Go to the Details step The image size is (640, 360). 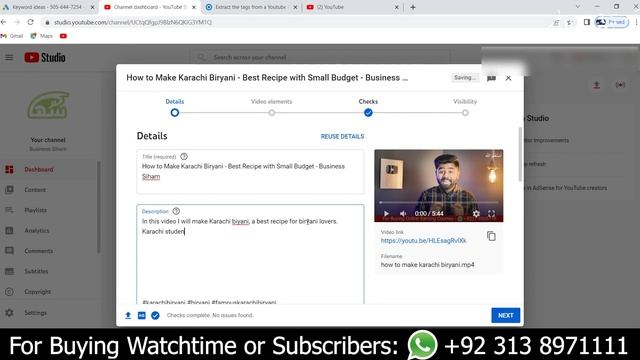coord(175,108)
